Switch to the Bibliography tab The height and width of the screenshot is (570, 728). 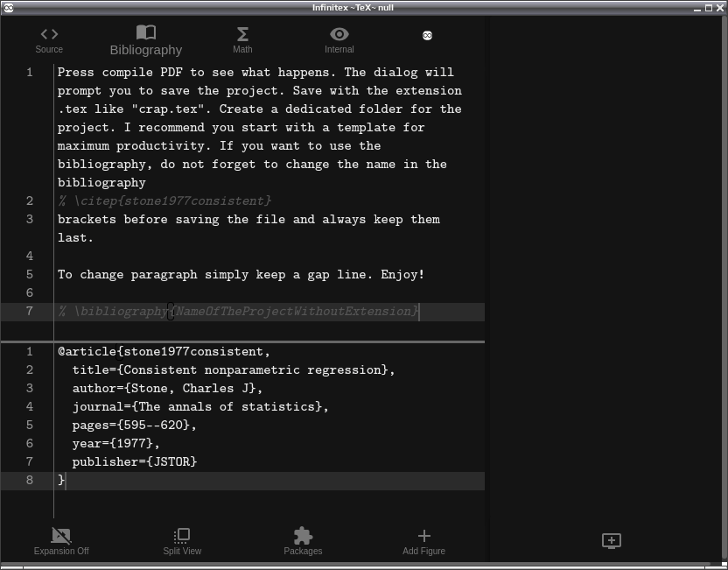(x=146, y=40)
